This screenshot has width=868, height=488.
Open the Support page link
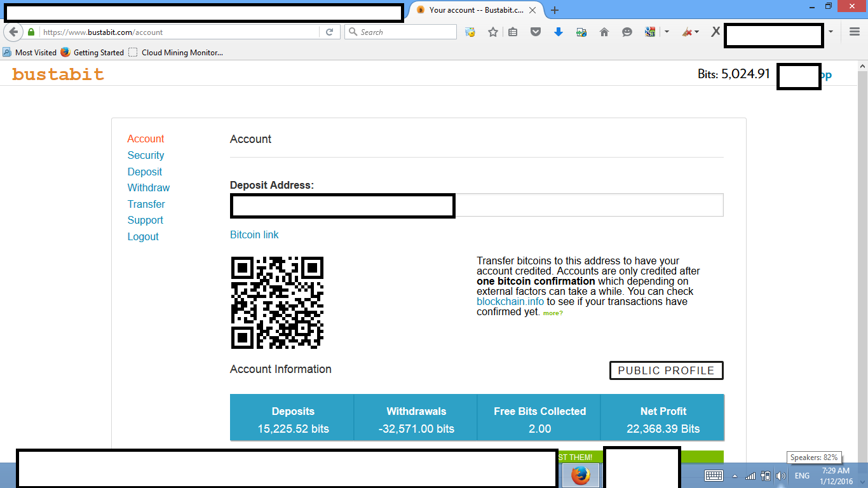[x=146, y=220]
